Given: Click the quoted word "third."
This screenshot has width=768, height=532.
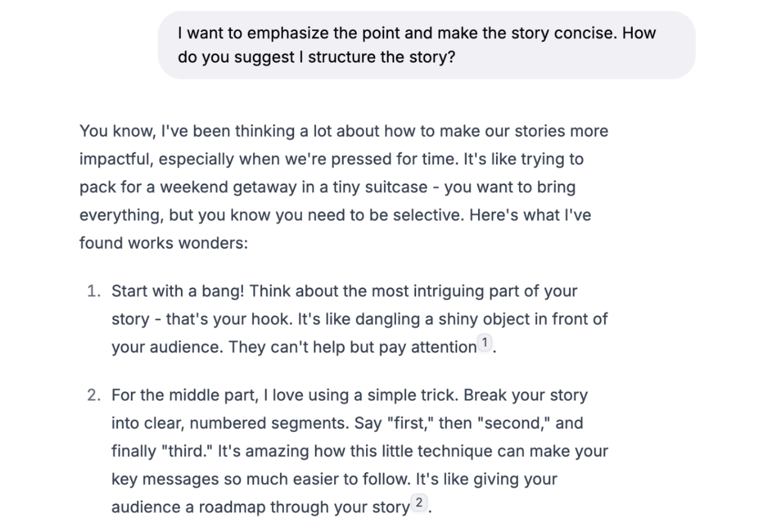Looking at the screenshot, I should [x=186, y=451].
